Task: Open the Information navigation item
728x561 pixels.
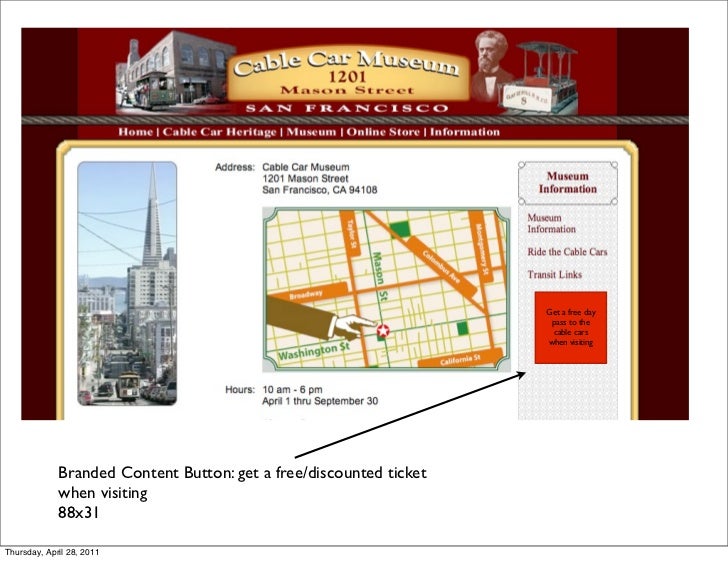Action: pyautogui.click(x=465, y=132)
